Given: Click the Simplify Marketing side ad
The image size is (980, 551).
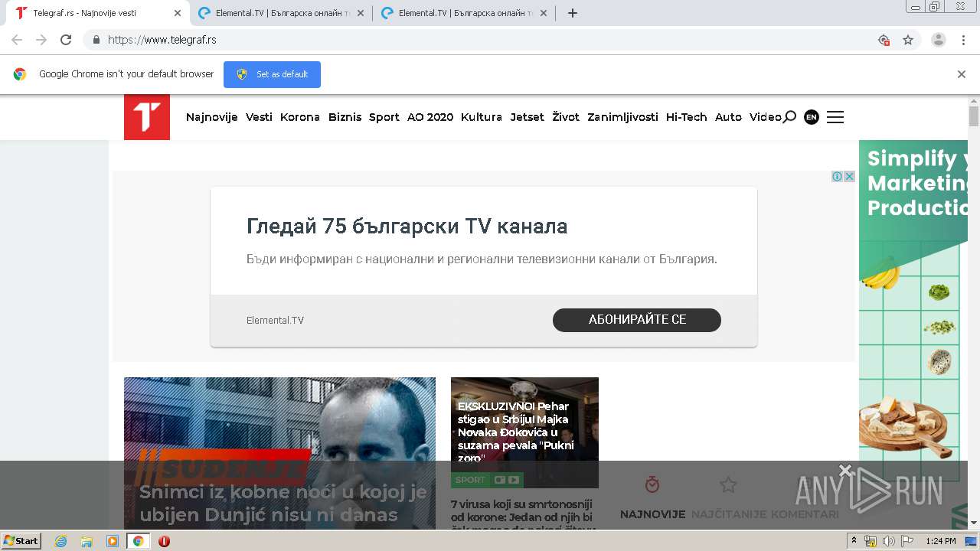Looking at the screenshot, I should [x=913, y=333].
